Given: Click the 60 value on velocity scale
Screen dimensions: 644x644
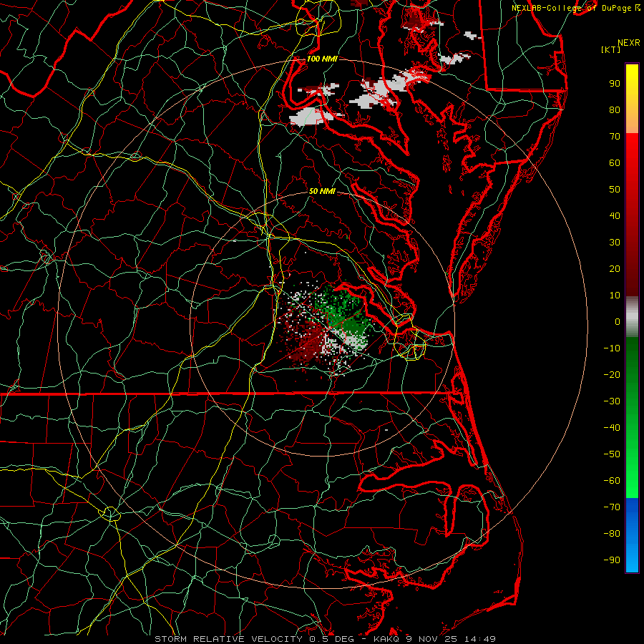Looking at the screenshot, I should coord(615,162).
